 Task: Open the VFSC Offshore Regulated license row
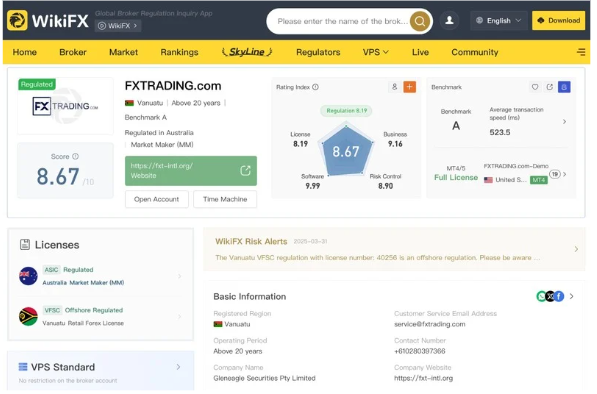tap(101, 316)
